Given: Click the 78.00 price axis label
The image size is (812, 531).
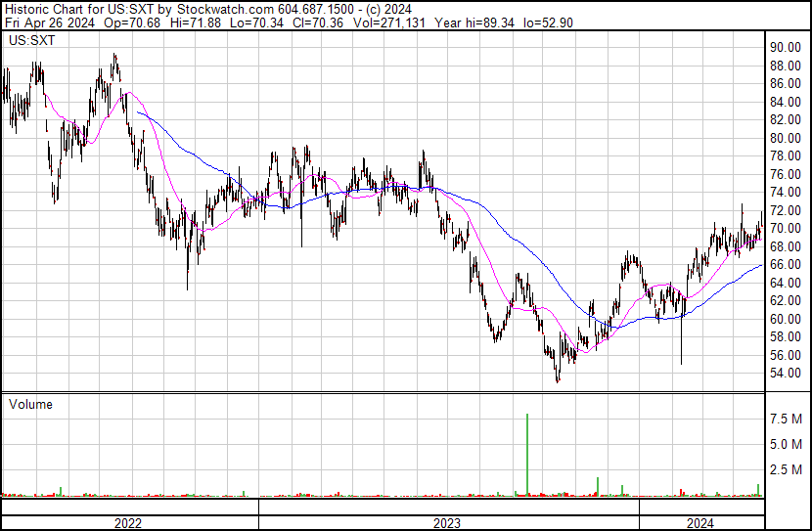Looking at the screenshot, I should coord(785,155).
